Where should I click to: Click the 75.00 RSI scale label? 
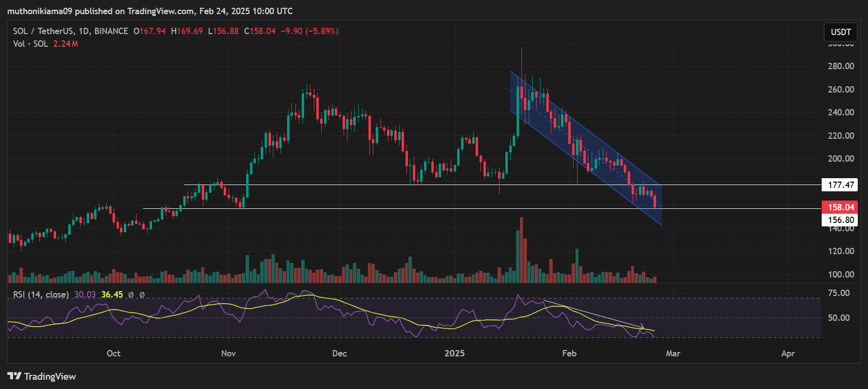click(x=838, y=293)
